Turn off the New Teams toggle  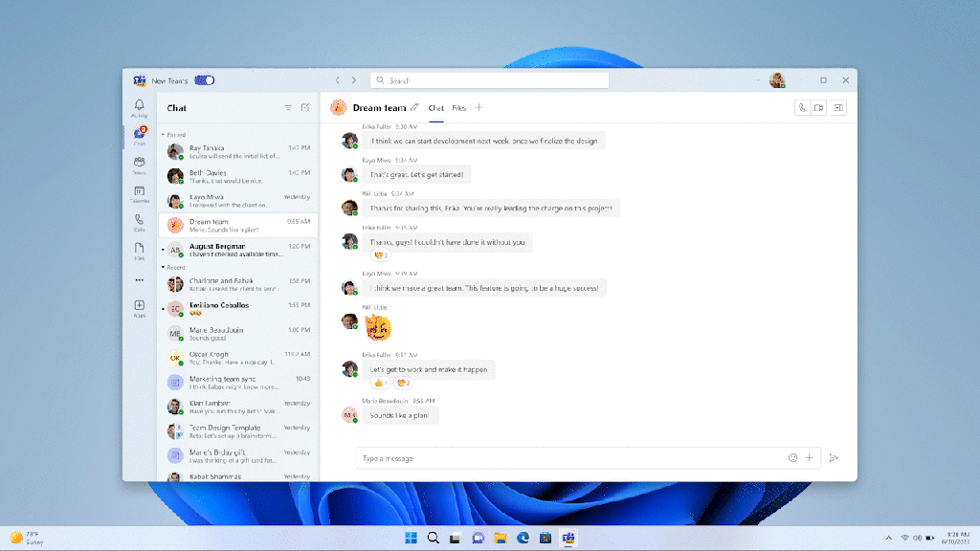click(204, 80)
